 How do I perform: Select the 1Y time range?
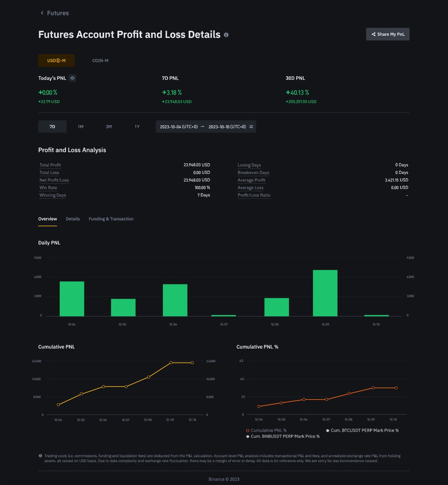point(137,127)
